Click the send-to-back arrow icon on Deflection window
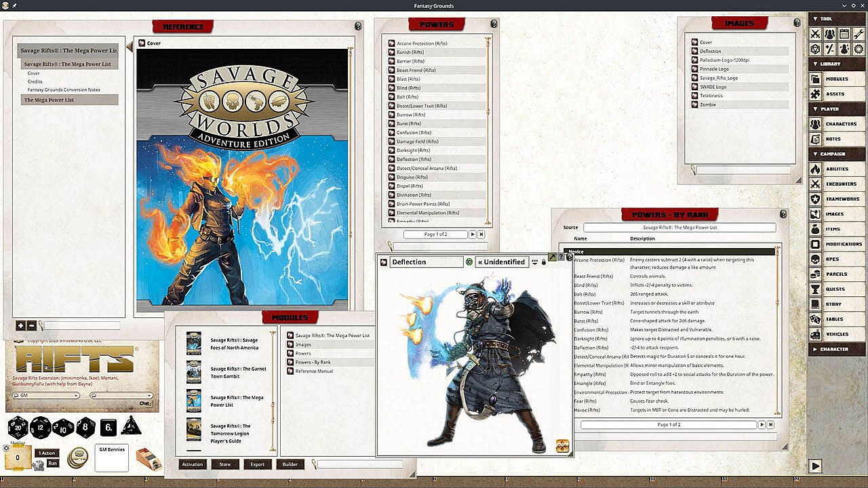 pyautogui.click(x=552, y=258)
